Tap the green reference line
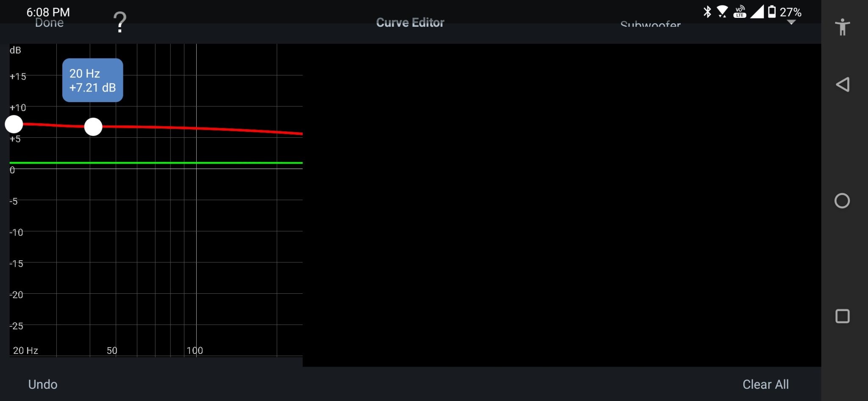The width and height of the screenshot is (868, 401). click(156, 163)
